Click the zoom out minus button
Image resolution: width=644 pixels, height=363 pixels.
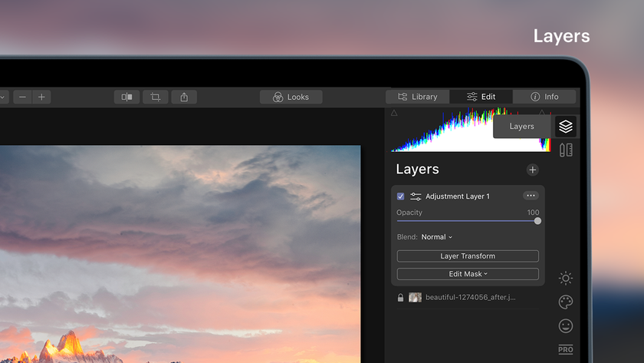[22, 97]
